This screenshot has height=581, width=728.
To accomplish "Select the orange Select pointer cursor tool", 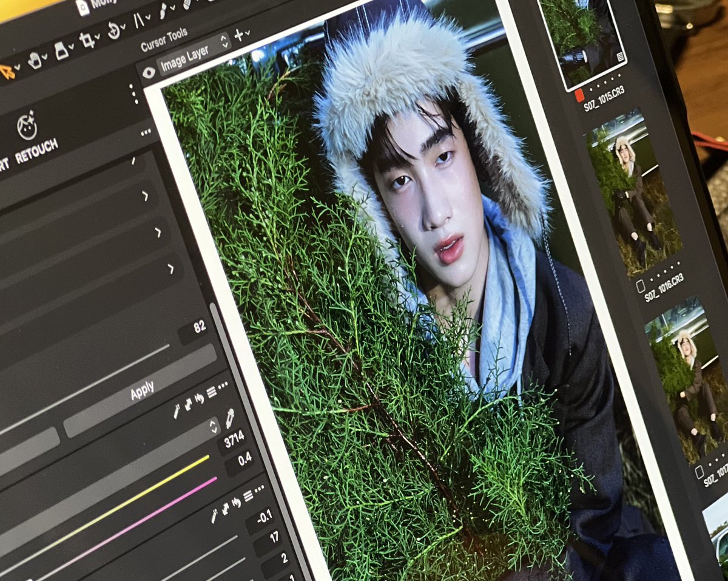I will (7, 72).
